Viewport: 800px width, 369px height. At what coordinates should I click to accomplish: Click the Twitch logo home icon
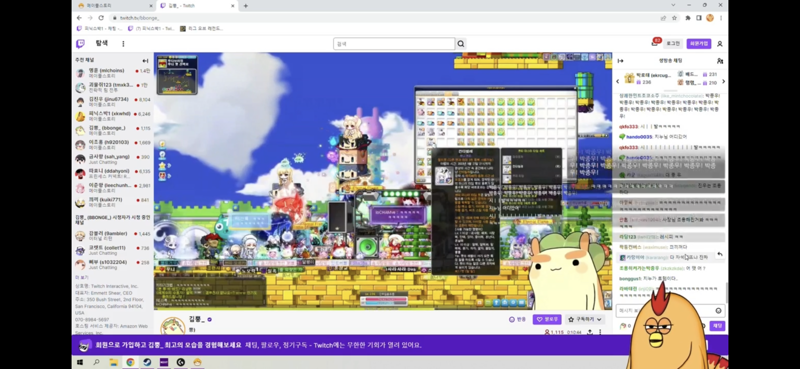81,44
